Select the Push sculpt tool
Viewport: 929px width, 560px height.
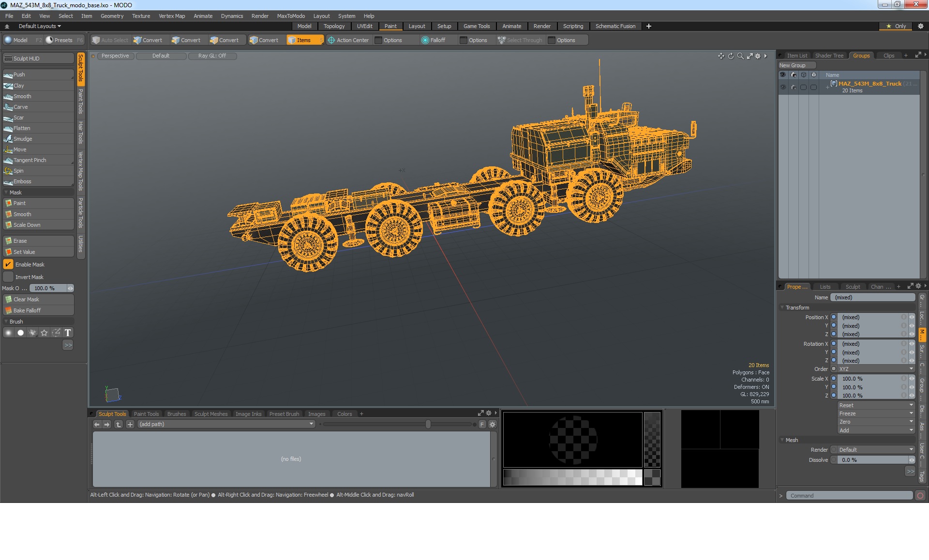(x=38, y=74)
